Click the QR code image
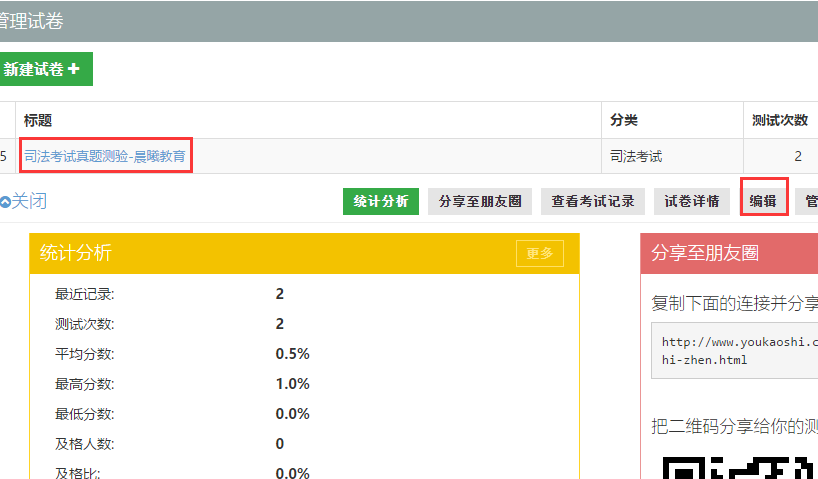 click(x=740, y=466)
